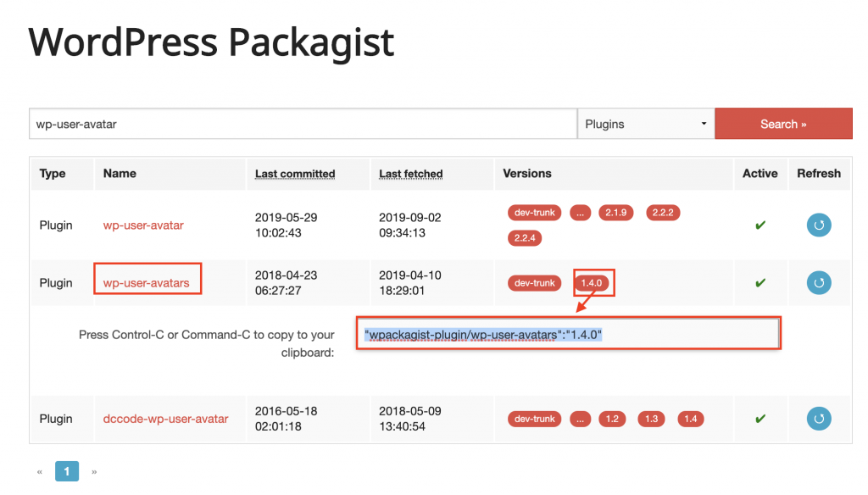Click the WordPress Packagist title
This screenshot has width=868, height=495.
tap(211, 42)
